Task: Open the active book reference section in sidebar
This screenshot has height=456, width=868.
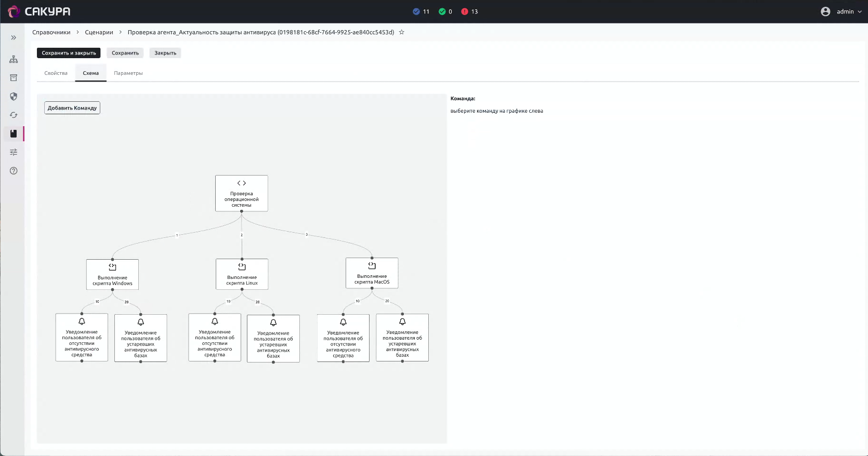Action: point(14,133)
